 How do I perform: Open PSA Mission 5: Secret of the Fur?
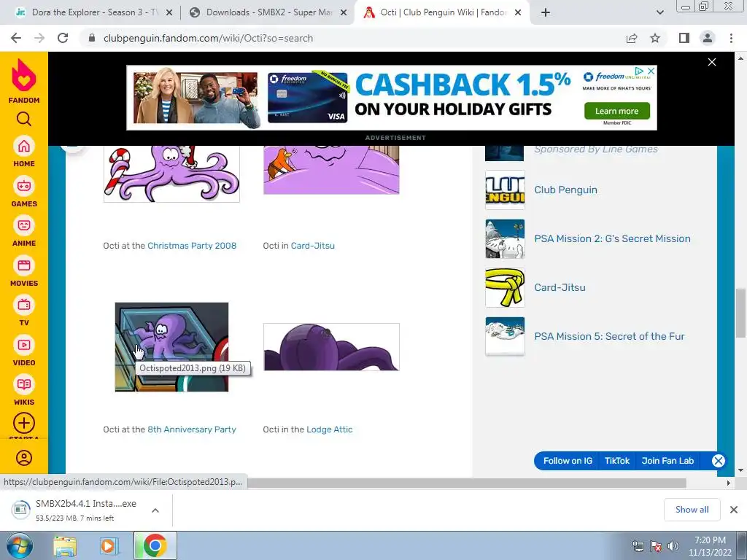pyautogui.click(x=609, y=336)
